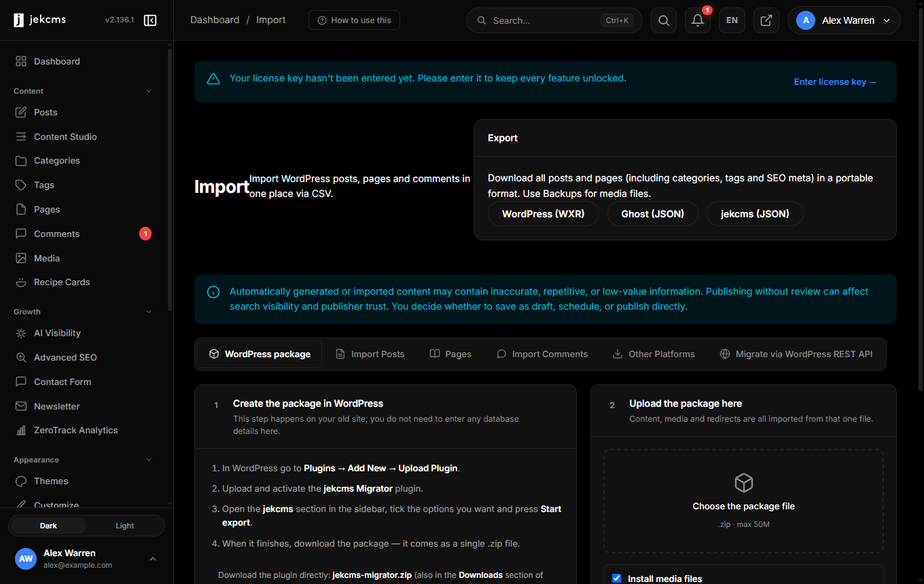924x584 pixels.
Task: Uncheck the Install media files checkbox
Action: (x=617, y=579)
